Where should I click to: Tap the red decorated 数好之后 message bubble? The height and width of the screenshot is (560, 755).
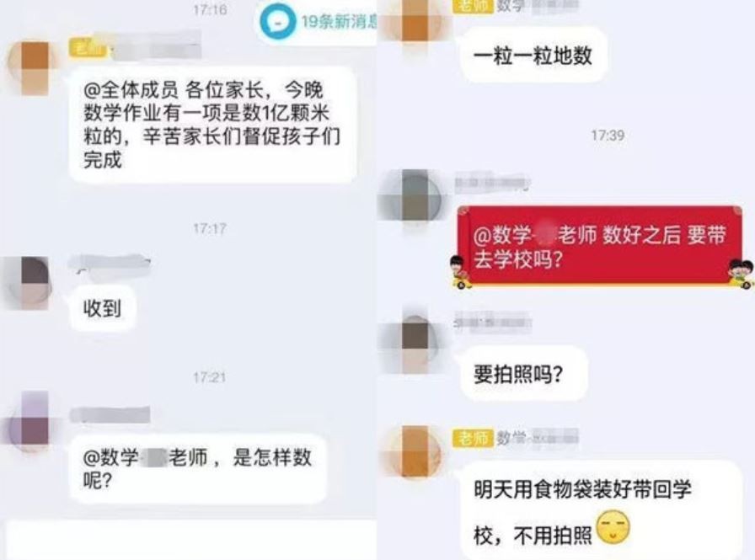pyautogui.click(x=601, y=247)
